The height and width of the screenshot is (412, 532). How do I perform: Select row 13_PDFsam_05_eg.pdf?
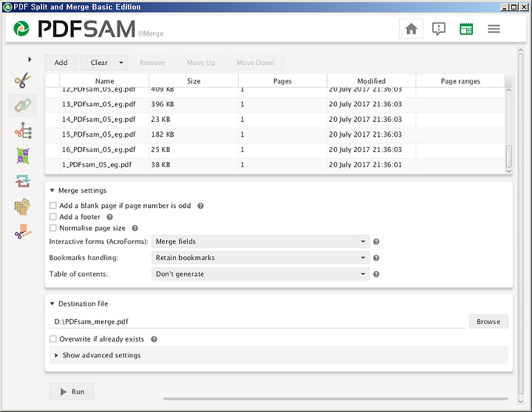[275, 104]
